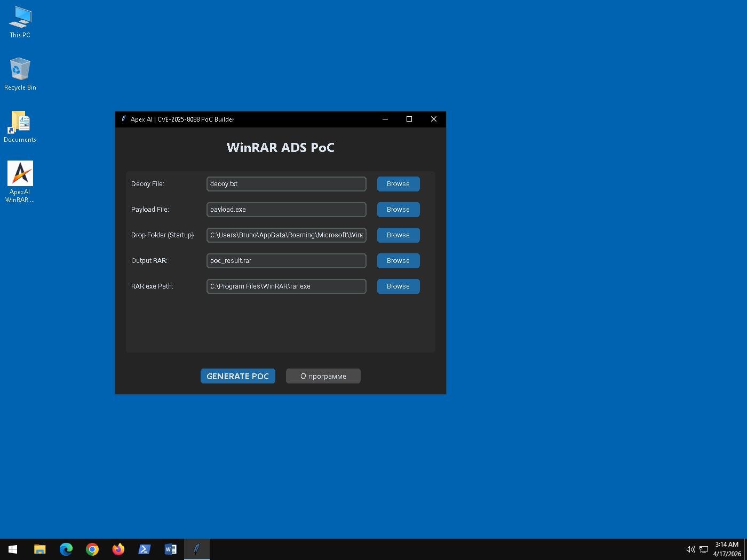The image size is (747, 560).
Task: Click the window title "Apex AI | CVE-2025-8088 PoC Builder"
Action: (182, 119)
